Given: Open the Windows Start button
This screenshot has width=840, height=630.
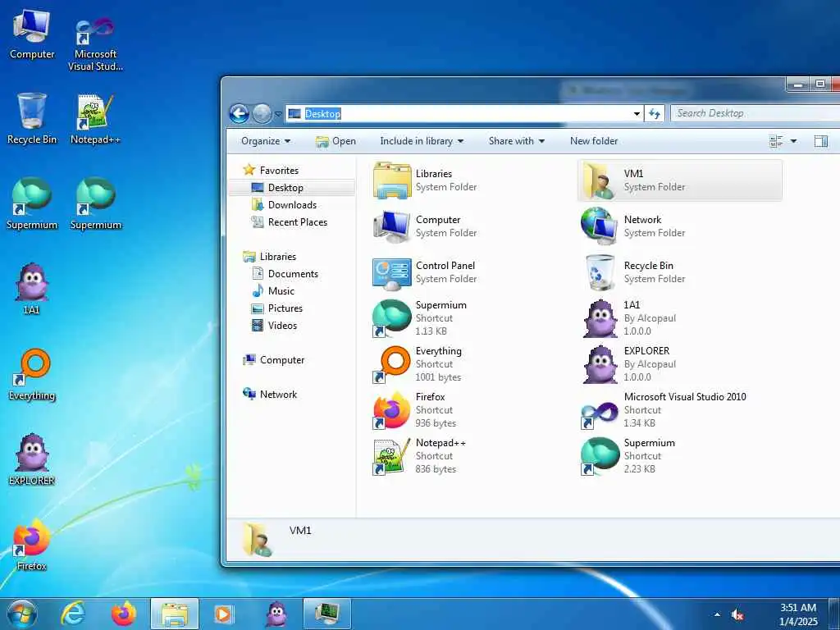Looking at the screenshot, I should pos(21,614).
